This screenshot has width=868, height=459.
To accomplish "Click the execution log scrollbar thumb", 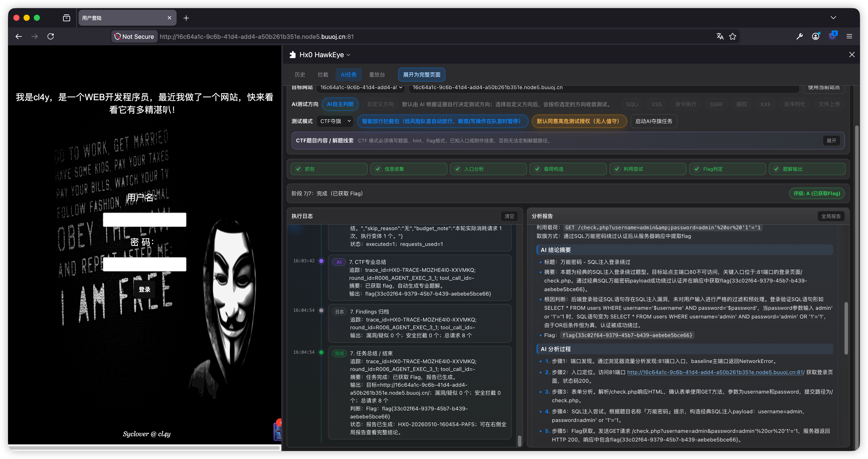I will tap(520, 441).
